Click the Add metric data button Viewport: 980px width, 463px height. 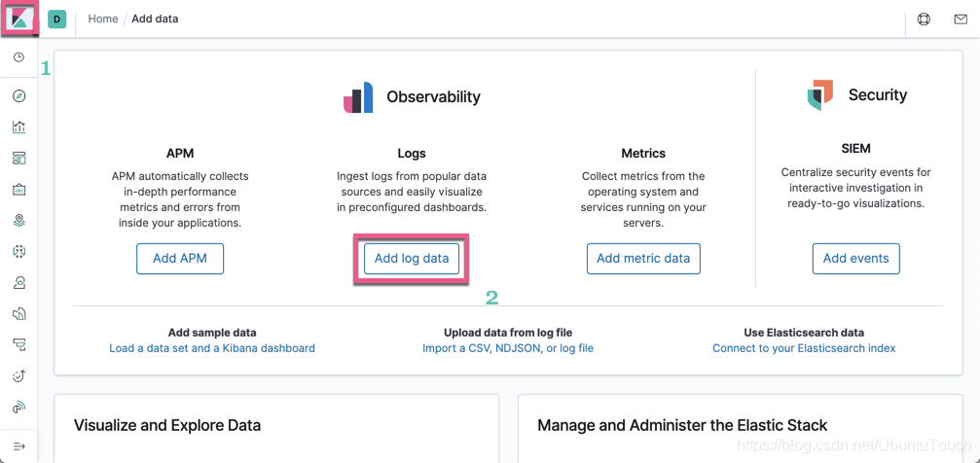643,259
